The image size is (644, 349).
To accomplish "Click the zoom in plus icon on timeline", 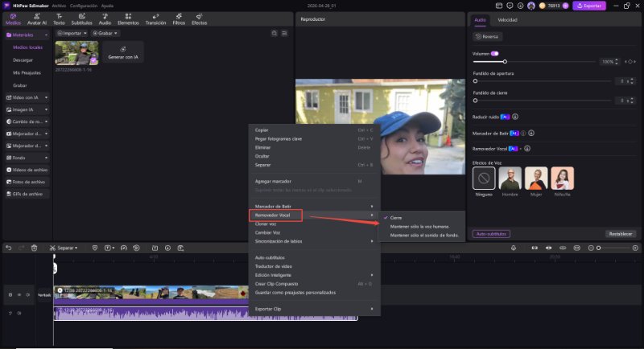I will [x=635, y=248].
